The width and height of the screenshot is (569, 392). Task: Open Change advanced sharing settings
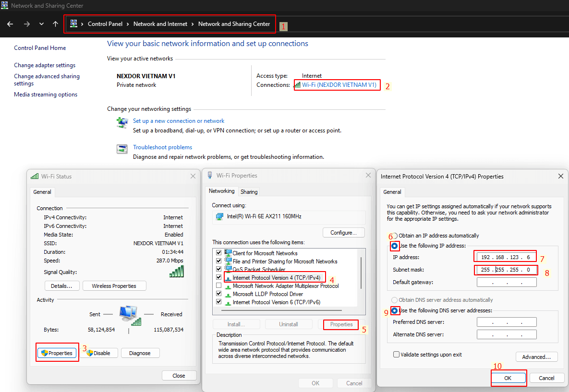point(47,80)
